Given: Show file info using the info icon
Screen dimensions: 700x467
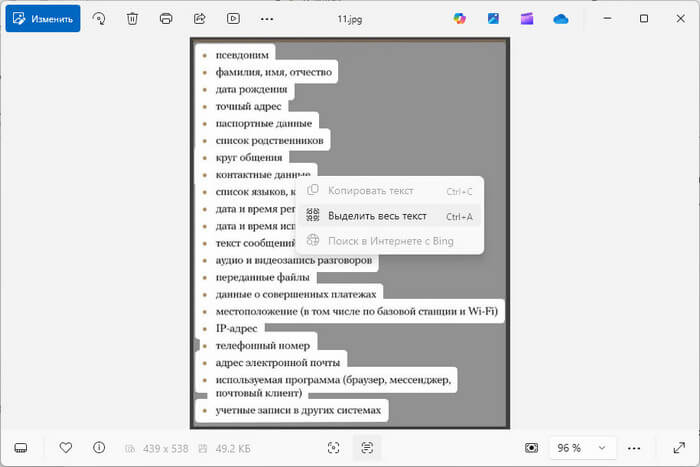Looking at the screenshot, I should click(x=98, y=447).
